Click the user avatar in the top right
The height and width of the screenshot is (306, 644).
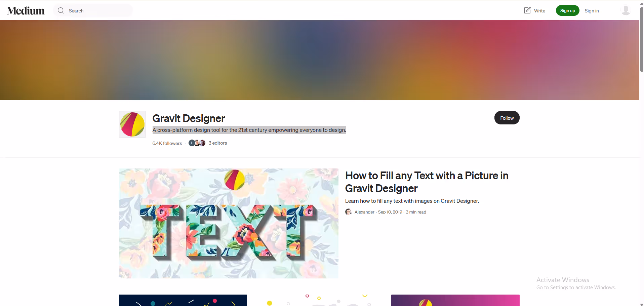pyautogui.click(x=626, y=10)
